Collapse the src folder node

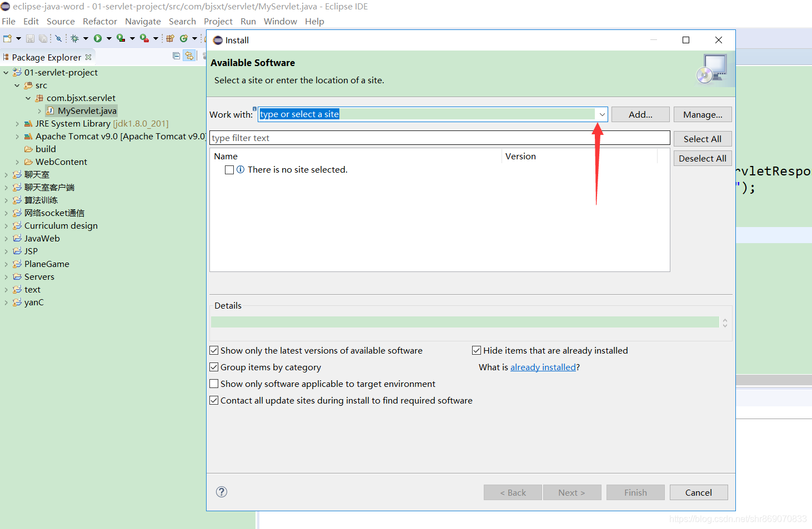click(x=17, y=85)
